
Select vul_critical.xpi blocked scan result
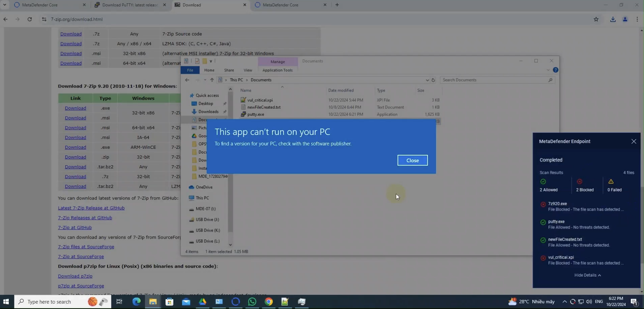coord(586,260)
